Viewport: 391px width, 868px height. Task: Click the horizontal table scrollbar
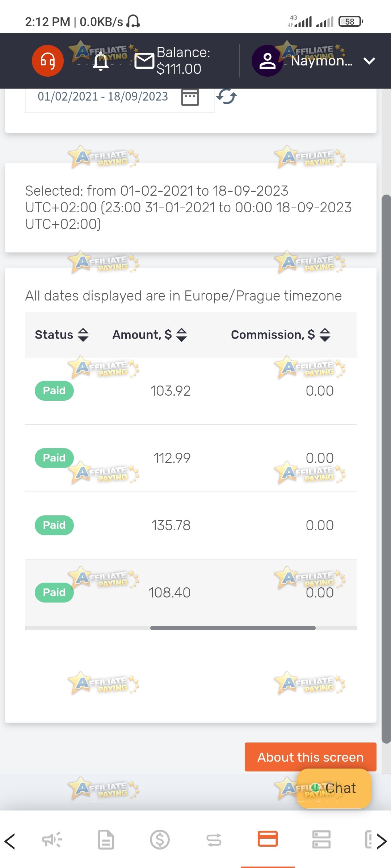(x=233, y=628)
